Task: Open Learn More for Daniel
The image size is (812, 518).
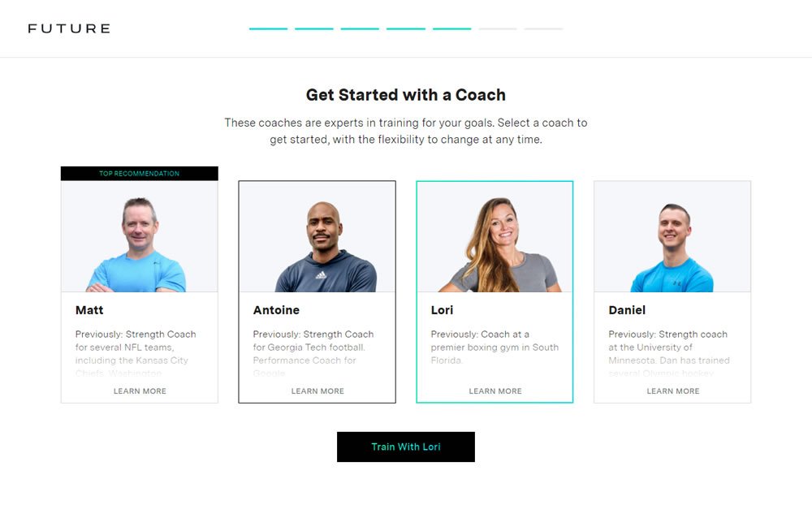Action: tap(672, 391)
